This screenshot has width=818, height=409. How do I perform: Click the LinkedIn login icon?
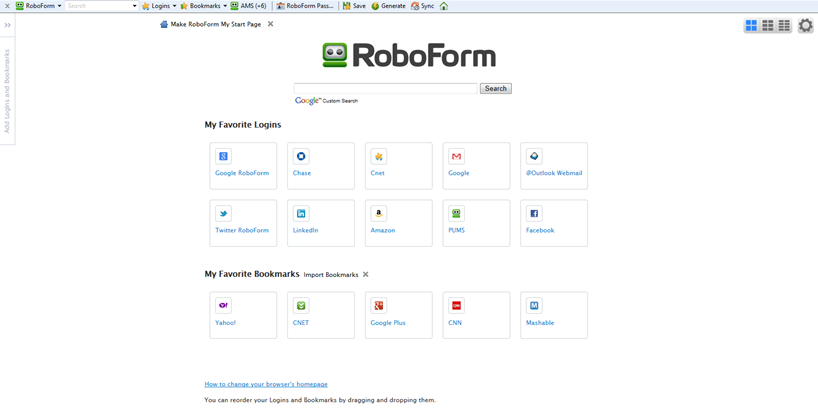301,213
